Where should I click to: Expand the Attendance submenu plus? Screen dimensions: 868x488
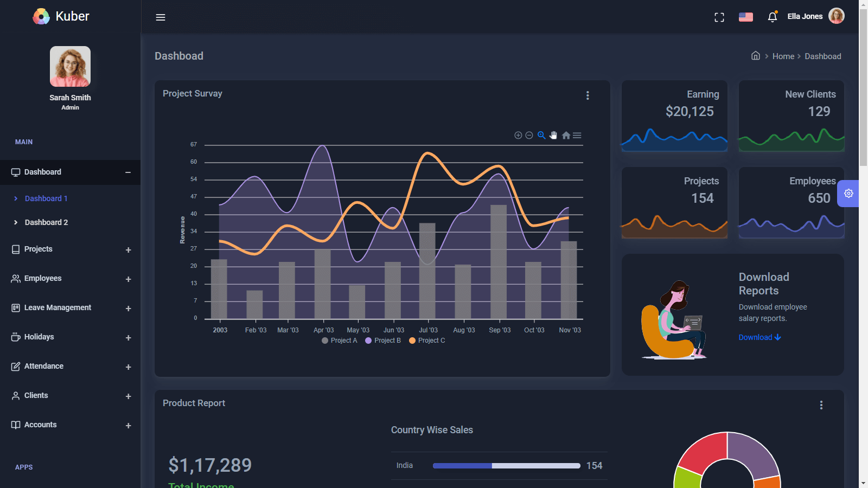pos(129,367)
